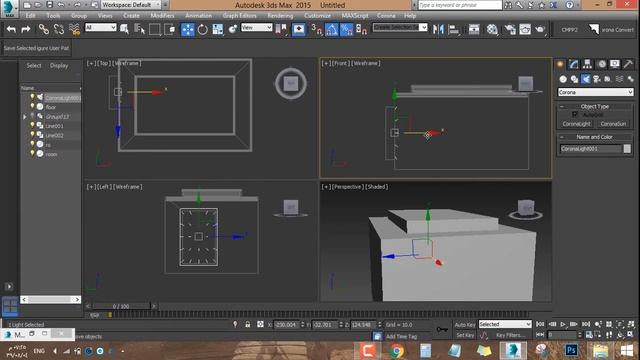Toggle the Spinner Snap button

(361, 29)
